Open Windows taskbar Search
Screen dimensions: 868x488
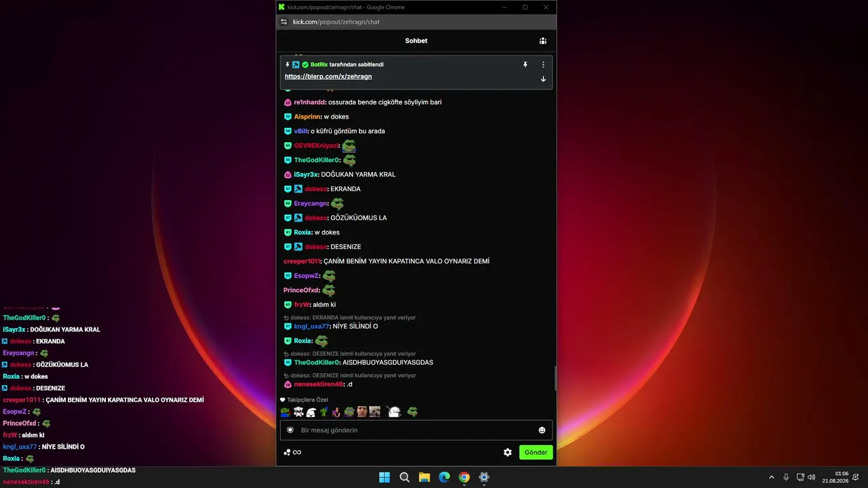pos(404,477)
